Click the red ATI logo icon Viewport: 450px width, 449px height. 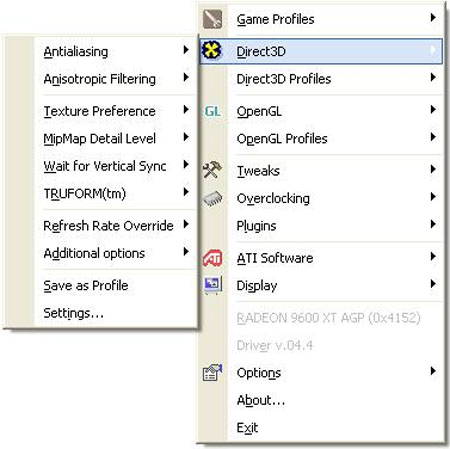(213, 258)
